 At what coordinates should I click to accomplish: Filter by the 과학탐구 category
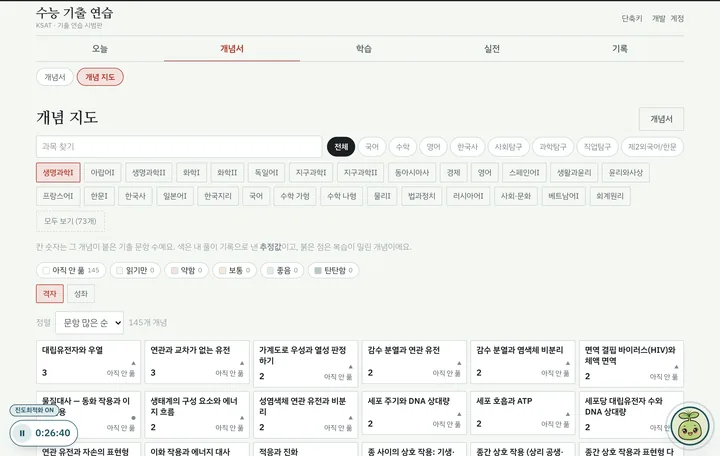553,147
